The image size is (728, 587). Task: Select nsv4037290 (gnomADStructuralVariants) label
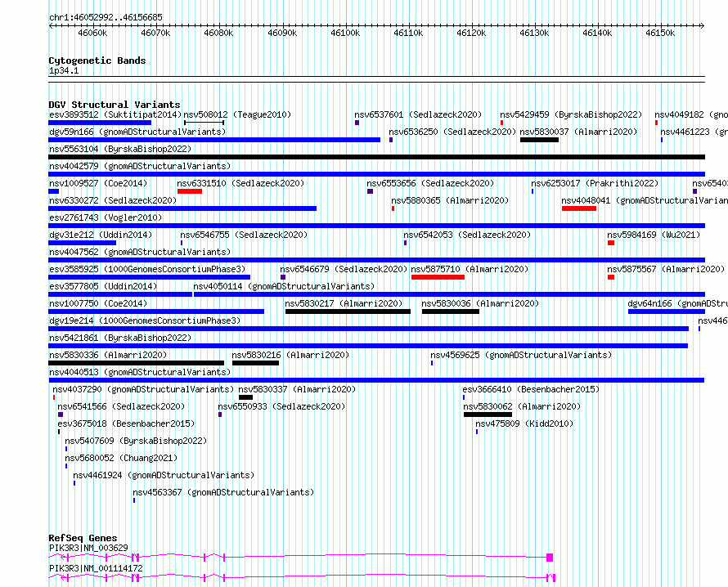(143, 389)
